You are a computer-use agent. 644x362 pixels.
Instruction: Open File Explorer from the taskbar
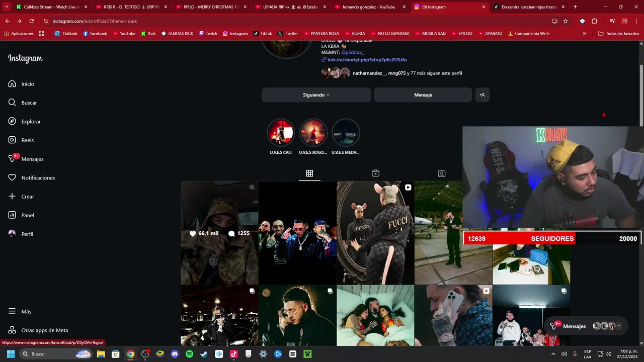coord(101,354)
